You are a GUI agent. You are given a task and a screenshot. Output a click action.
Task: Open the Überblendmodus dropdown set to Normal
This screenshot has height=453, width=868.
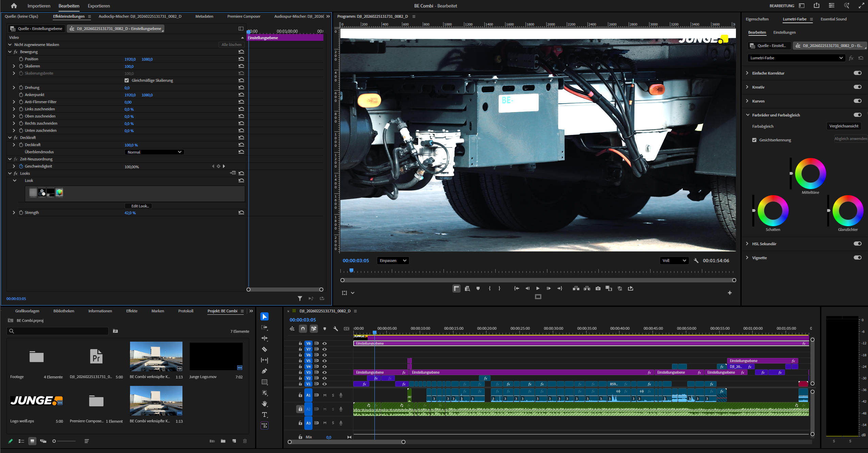tap(154, 152)
